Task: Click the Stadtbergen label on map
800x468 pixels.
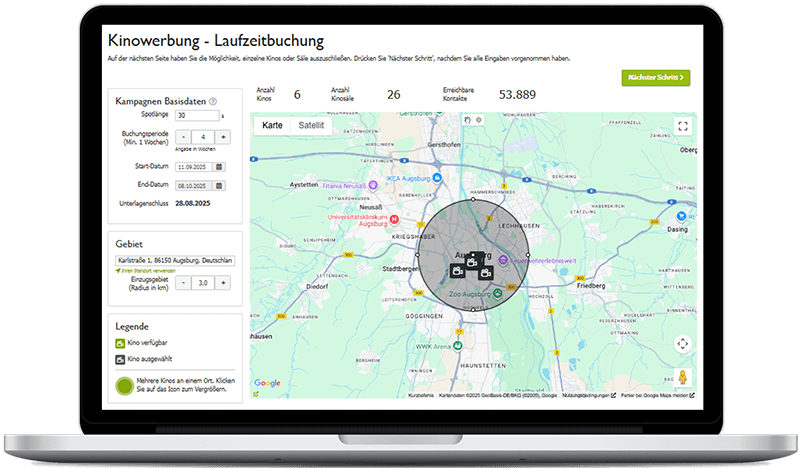Action: point(401,268)
